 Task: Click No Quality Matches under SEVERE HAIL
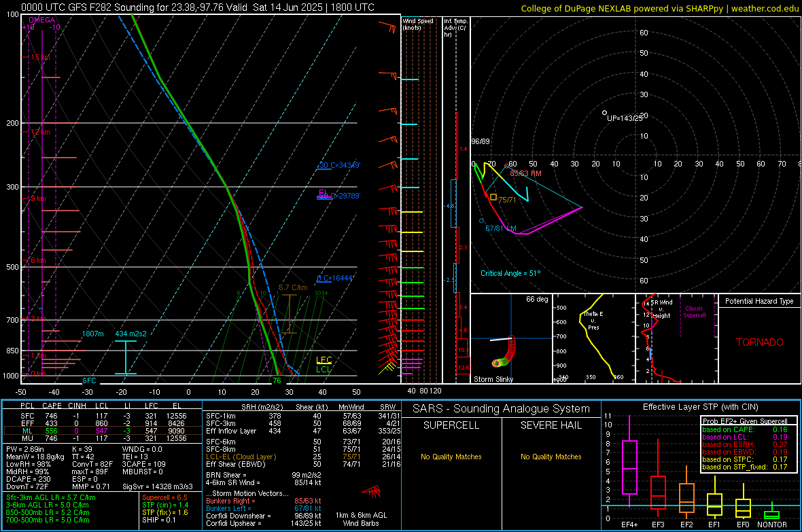click(551, 457)
